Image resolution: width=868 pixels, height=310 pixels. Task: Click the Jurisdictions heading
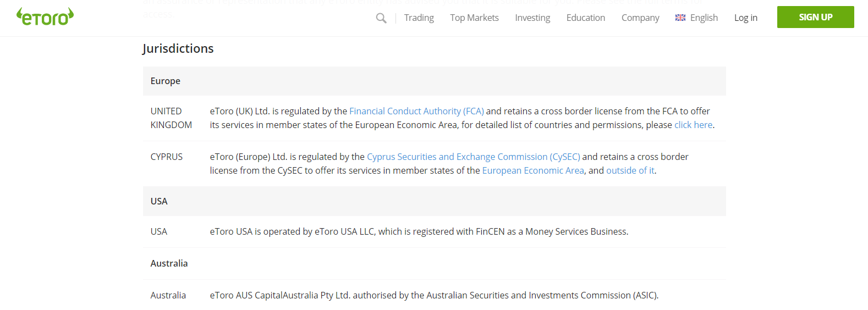coord(178,48)
